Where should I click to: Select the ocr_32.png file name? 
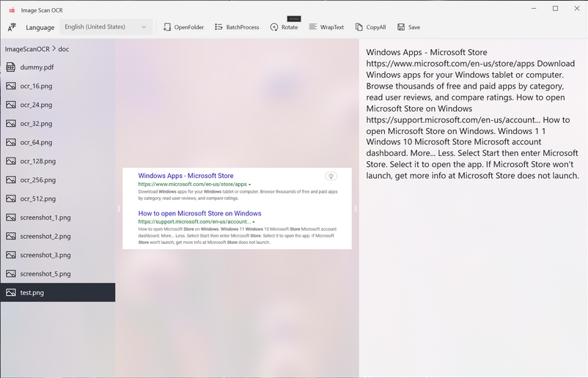pyautogui.click(x=36, y=124)
